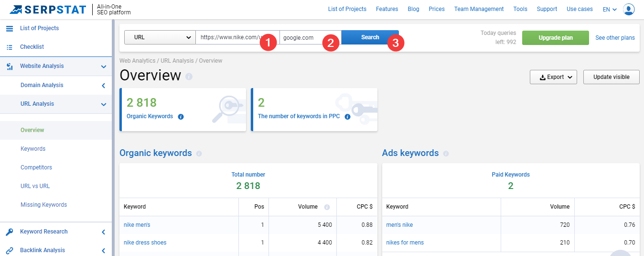Open the nike dress shoes keyword link

point(145,243)
